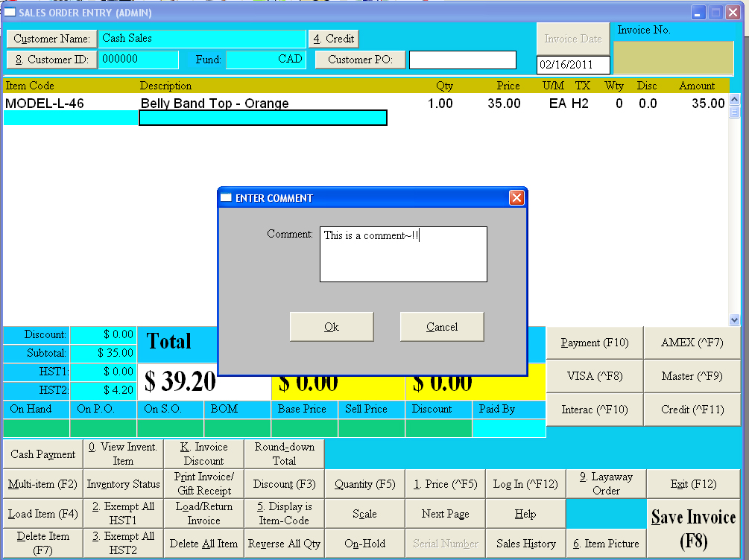Click Ok in the Enter Comment dialog
This screenshot has width=749, height=560.
pos(332,327)
